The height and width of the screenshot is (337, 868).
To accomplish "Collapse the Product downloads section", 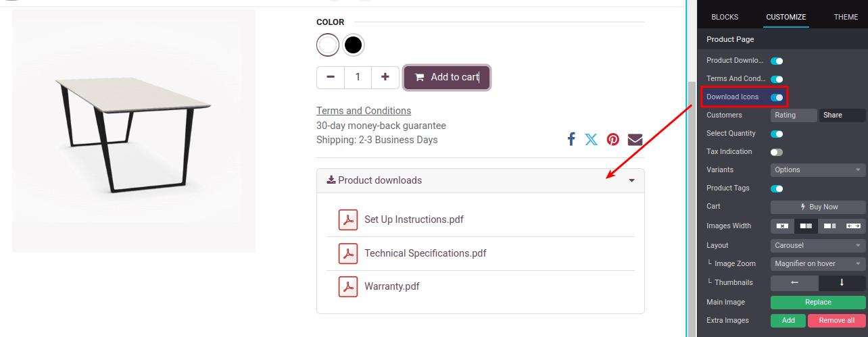I will point(631,180).
